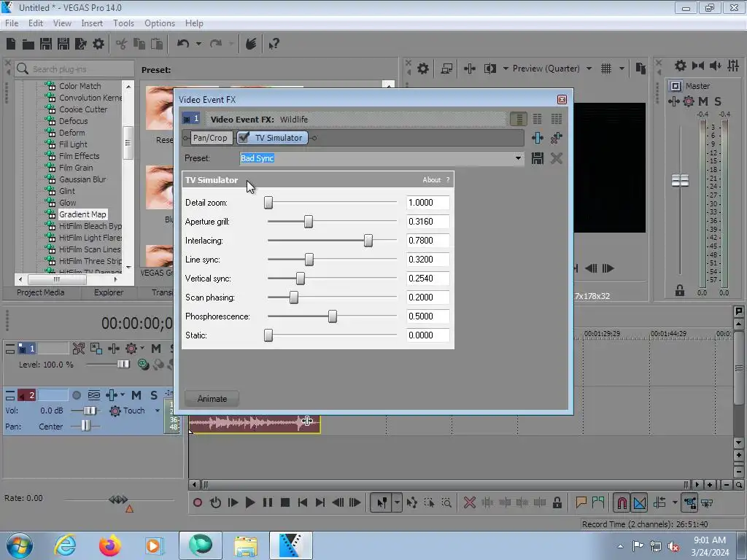Toggle auto crossfades icon in edit toolbar

(x=640, y=502)
